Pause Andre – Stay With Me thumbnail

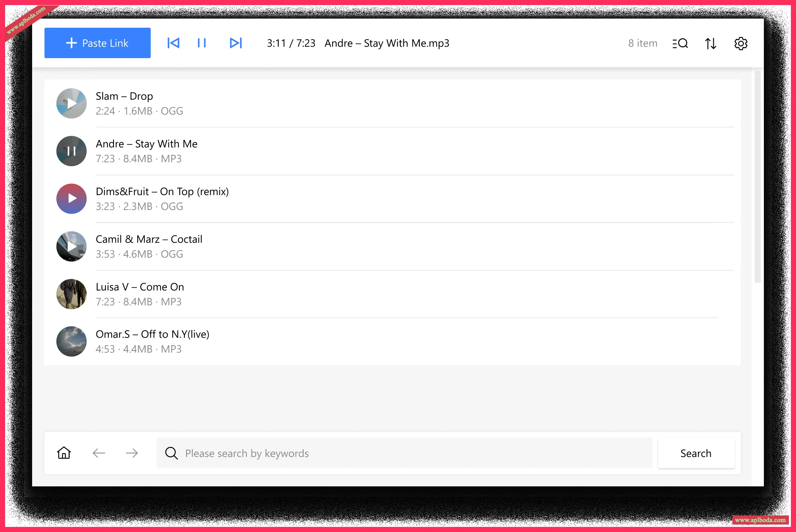(71, 151)
